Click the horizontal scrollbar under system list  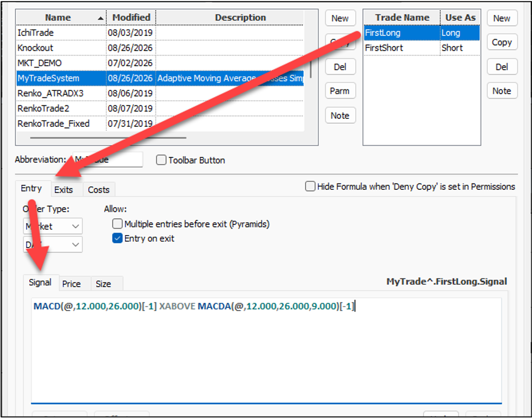(108, 138)
